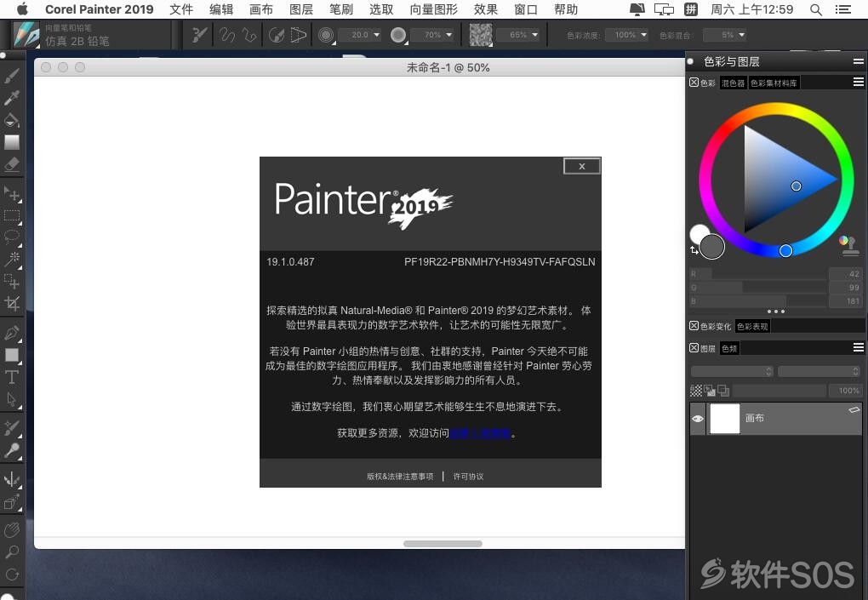Open the 笔刷 menu
The height and width of the screenshot is (600, 868).
click(341, 9)
